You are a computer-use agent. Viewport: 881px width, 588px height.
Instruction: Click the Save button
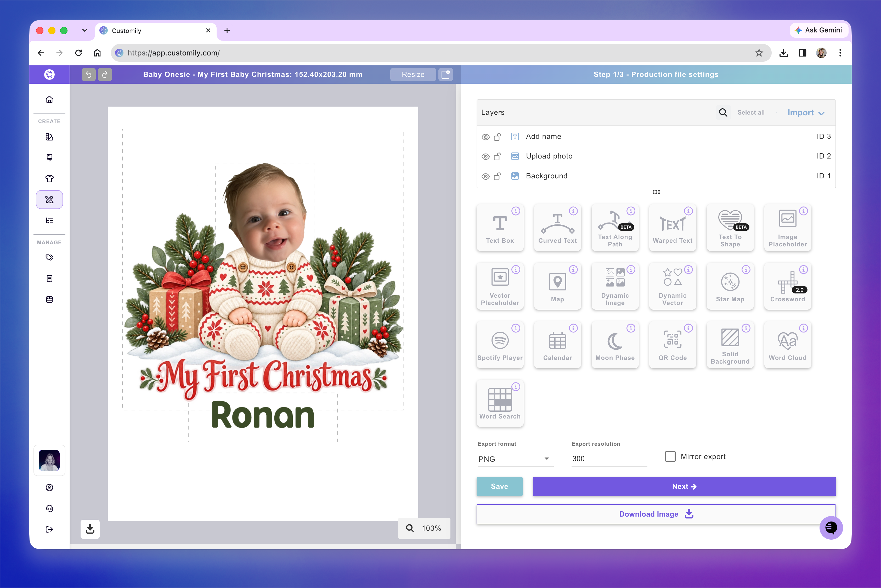(x=499, y=486)
